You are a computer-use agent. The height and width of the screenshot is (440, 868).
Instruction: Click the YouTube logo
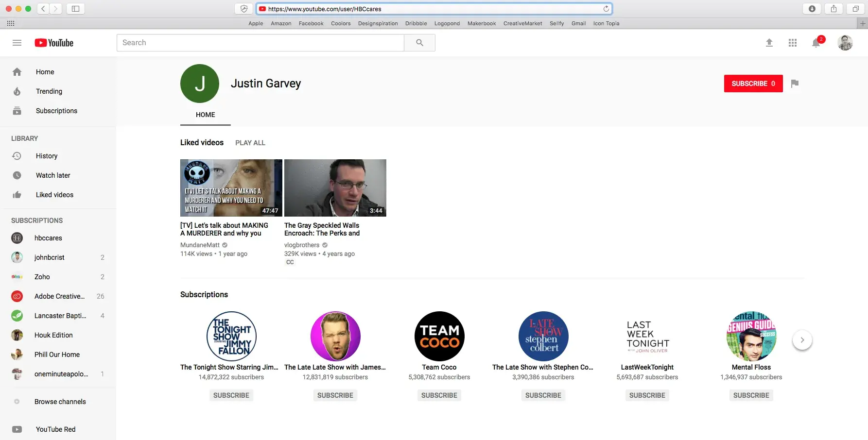(54, 43)
